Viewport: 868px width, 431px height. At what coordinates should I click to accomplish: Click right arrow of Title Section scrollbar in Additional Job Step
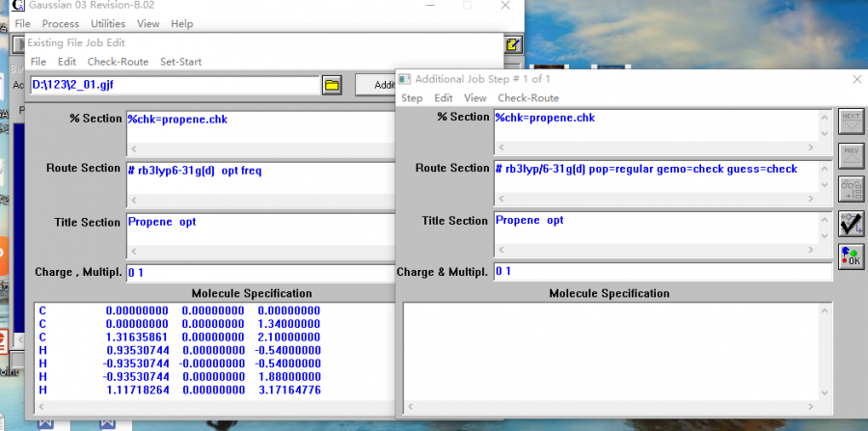pyautogui.click(x=811, y=250)
